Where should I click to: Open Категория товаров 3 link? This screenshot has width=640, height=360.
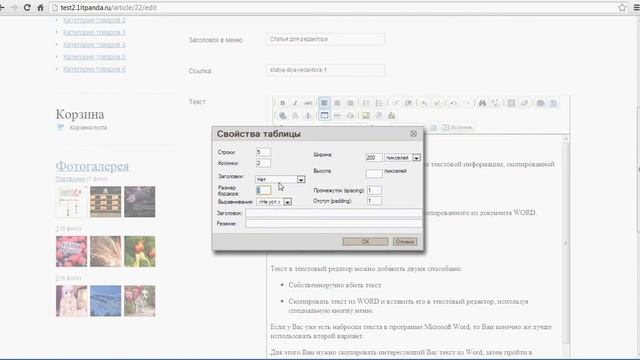(x=94, y=32)
